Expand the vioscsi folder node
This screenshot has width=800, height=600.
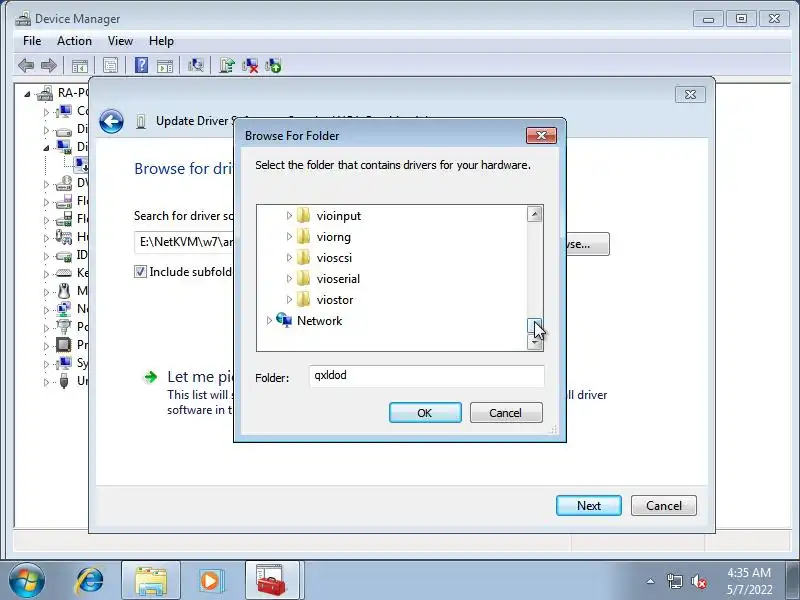[x=289, y=258]
